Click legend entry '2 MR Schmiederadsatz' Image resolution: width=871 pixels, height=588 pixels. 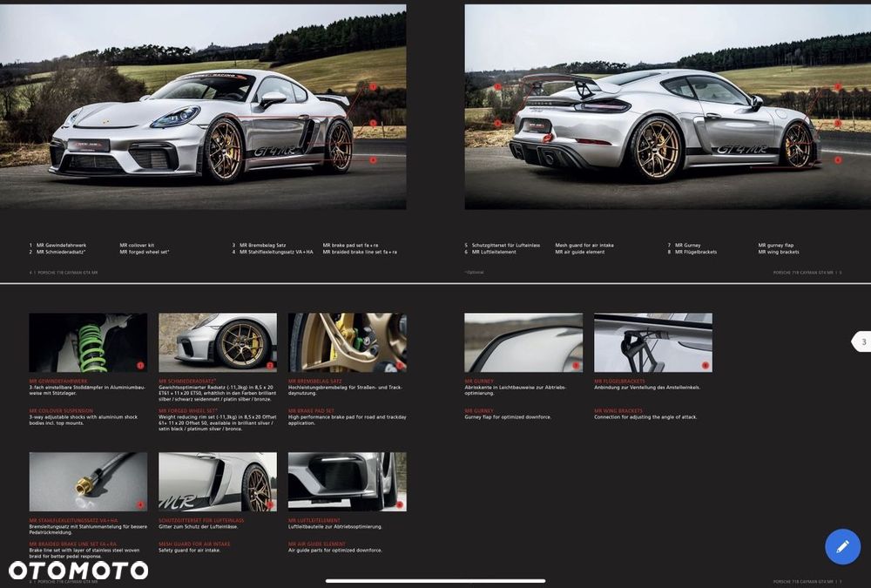[x=57, y=252]
